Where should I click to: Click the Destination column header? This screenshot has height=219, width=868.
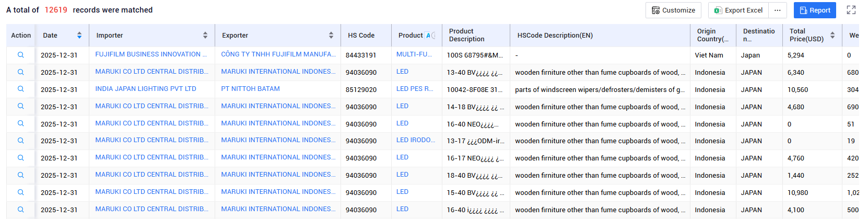pos(759,35)
